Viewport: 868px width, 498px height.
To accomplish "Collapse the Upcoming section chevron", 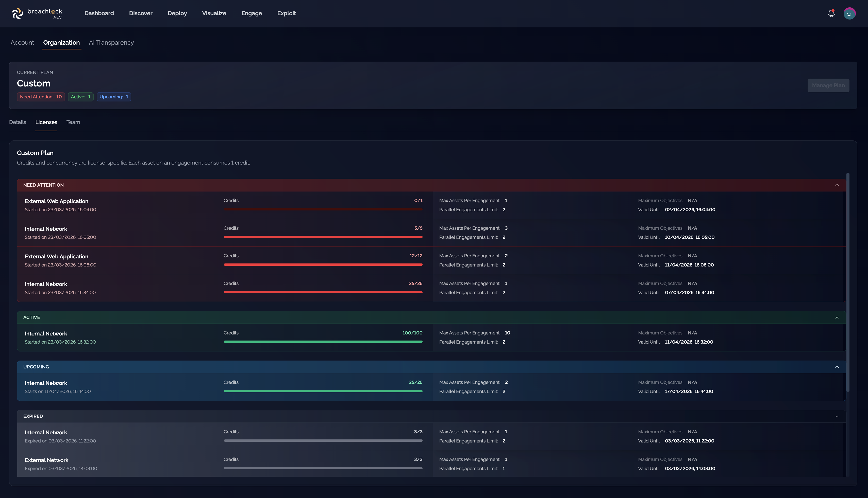I will tap(837, 367).
